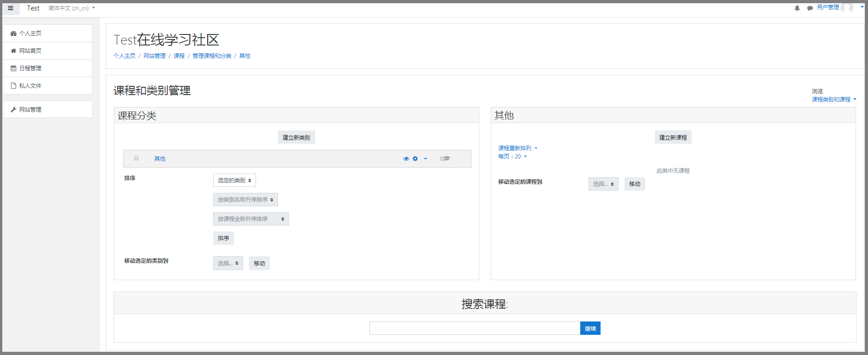
Task: Click the wrench icon beside 网站管理
Action: tap(13, 110)
